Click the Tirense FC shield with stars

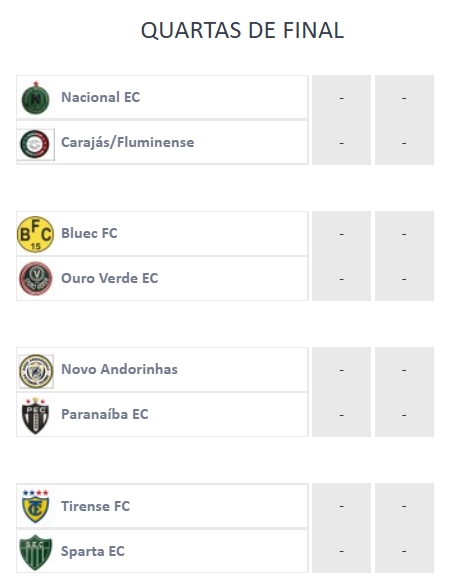click(x=35, y=506)
